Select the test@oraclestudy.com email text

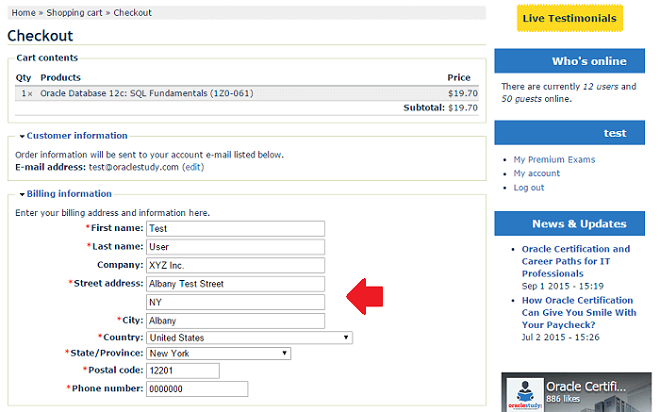(133, 167)
